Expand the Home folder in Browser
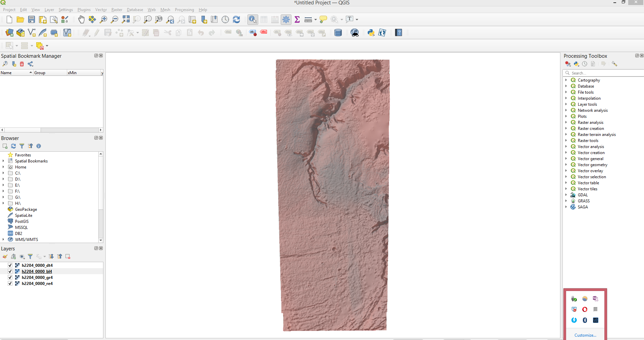644x340 pixels. pyautogui.click(x=3, y=167)
